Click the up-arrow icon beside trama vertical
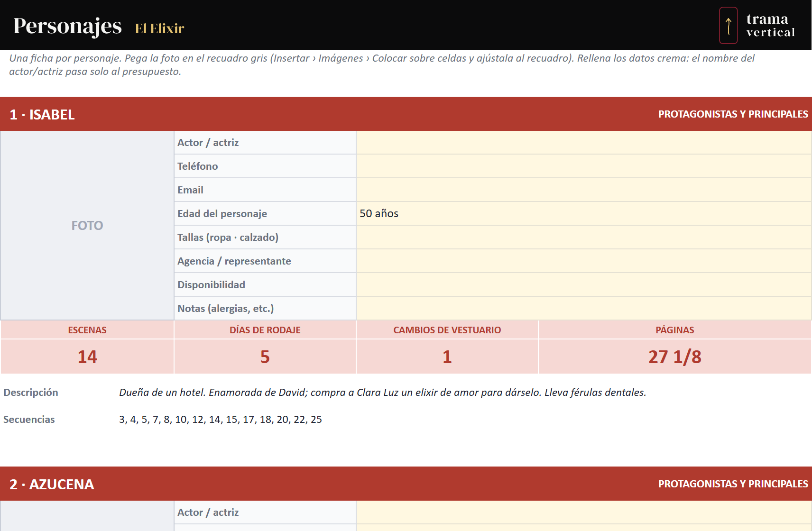This screenshot has height=531, width=812. 728,26
